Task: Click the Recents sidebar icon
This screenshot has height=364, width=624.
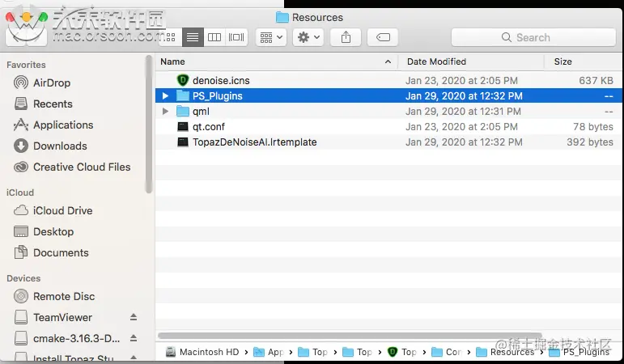Action: click(x=21, y=104)
